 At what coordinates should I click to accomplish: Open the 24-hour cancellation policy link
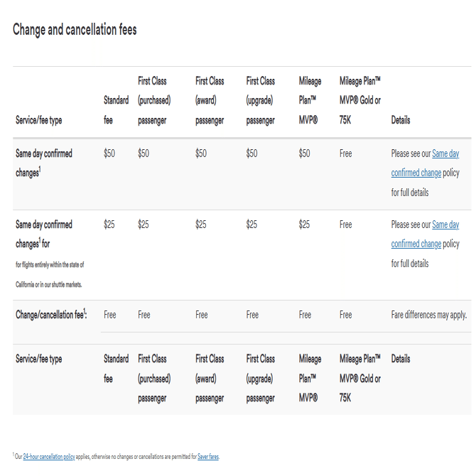[x=49, y=456]
